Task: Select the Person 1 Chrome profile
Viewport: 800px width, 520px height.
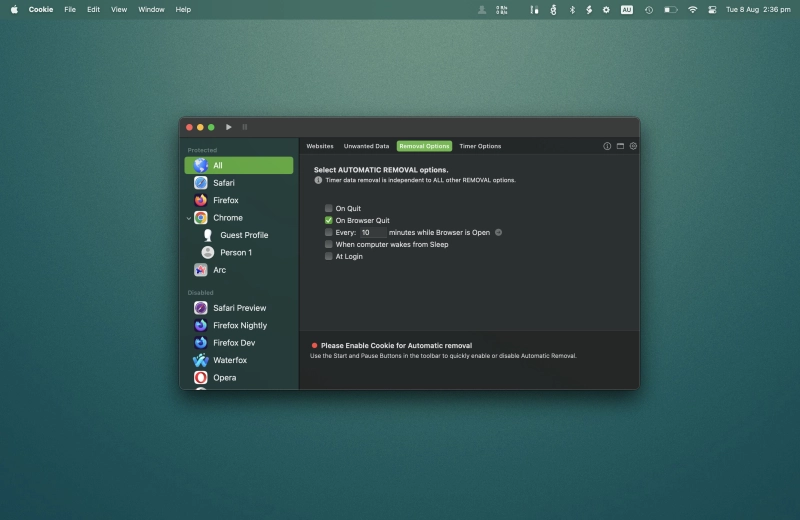Action: [x=239, y=253]
